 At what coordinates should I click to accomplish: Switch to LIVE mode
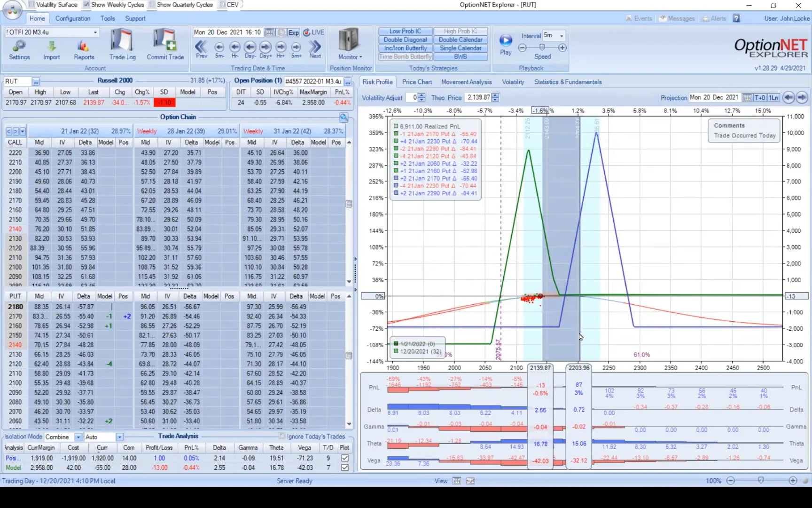click(x=314, y=32)
